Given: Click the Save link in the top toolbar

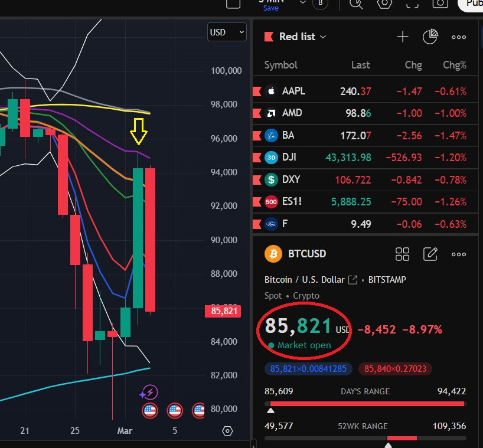Looking at the screenshot, I should (271, 8).
